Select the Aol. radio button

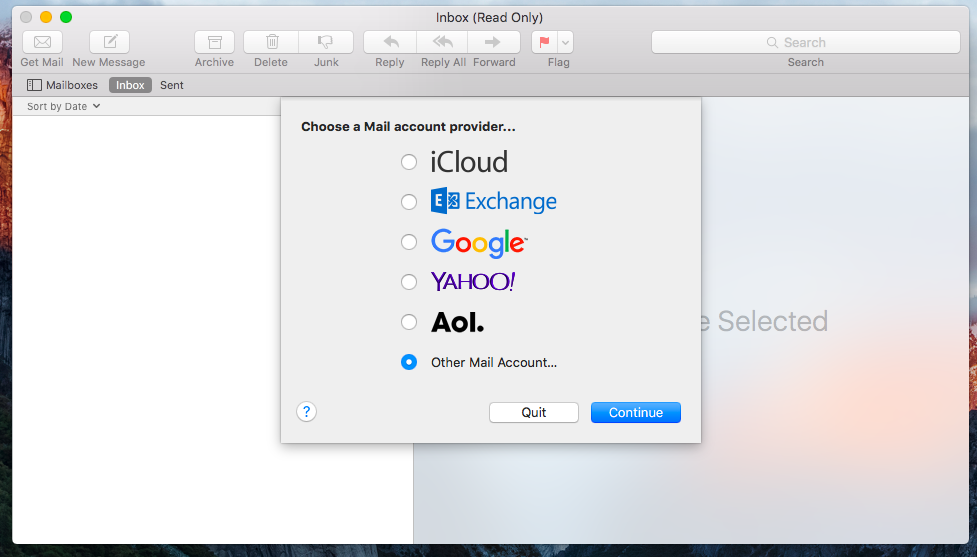[x=409, y=322]
